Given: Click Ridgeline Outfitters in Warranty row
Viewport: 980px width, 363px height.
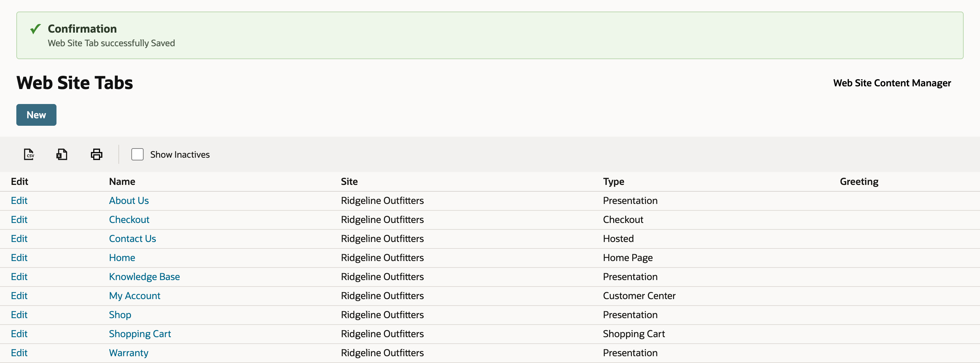Looking at the screenshot, I should click(382, 352).
